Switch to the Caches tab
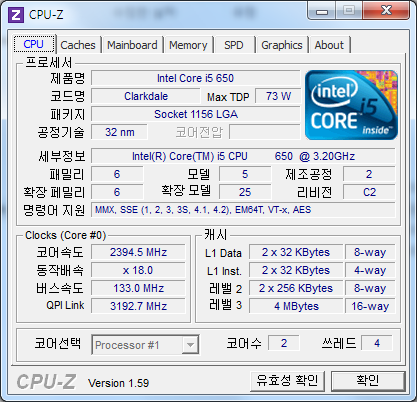 tap(78, 45)
